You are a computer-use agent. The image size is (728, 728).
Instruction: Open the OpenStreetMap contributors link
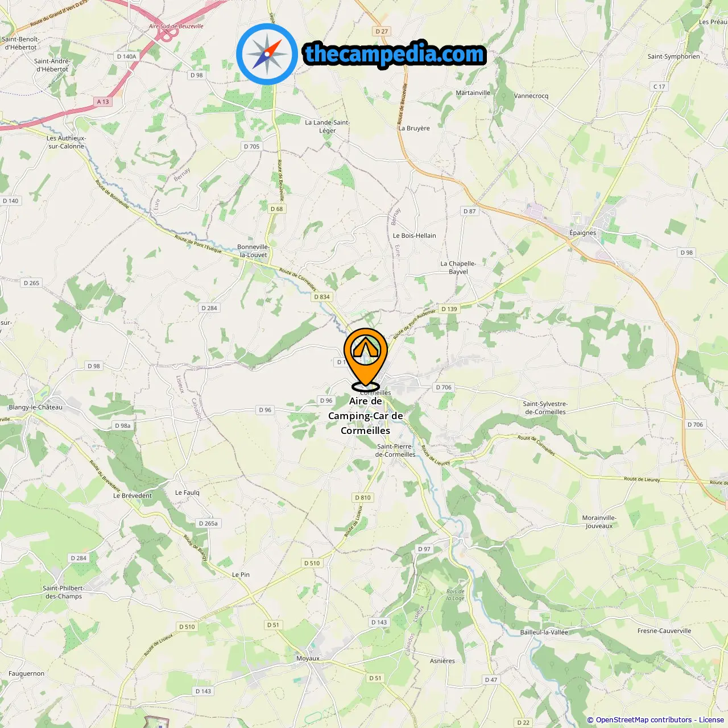(x=644, y=720)
